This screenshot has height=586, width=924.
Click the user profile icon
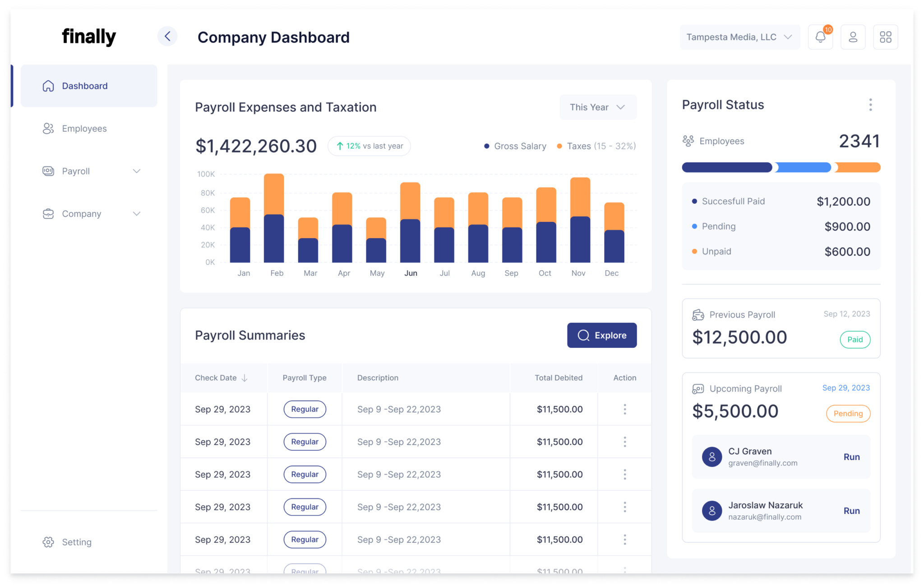pyautogui.click(x=852, y=37)
